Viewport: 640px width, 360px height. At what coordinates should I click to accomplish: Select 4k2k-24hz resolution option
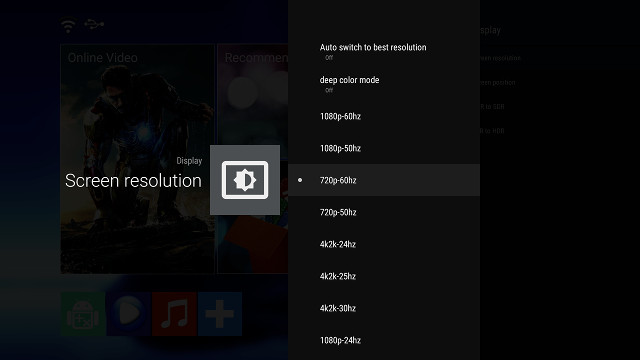(384, 244)
